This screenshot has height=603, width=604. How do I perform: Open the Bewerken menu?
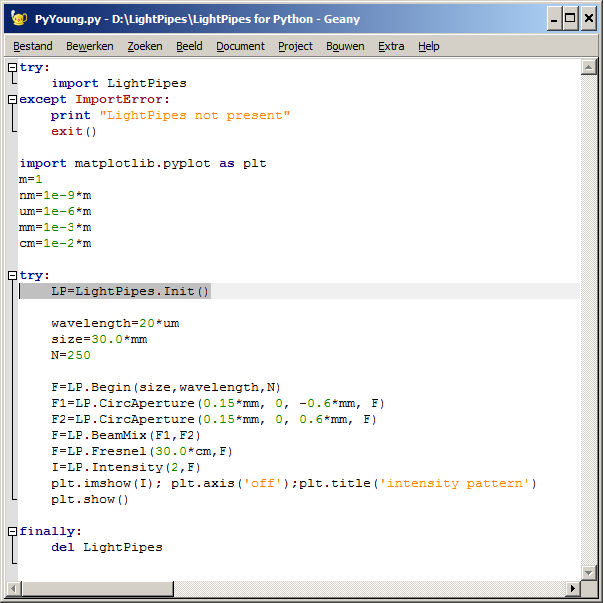pos(90,46)
